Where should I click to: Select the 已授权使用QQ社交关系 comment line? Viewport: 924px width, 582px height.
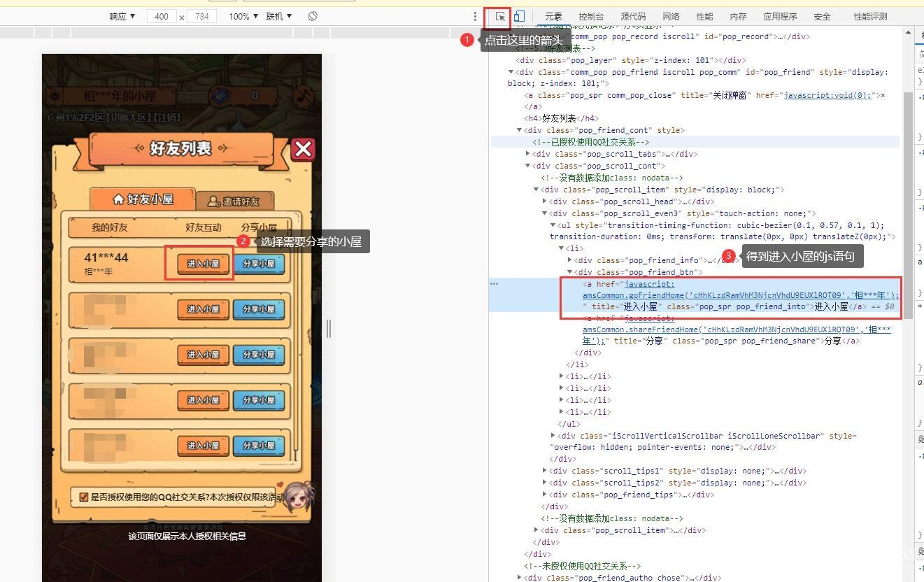tap(591, 142)
